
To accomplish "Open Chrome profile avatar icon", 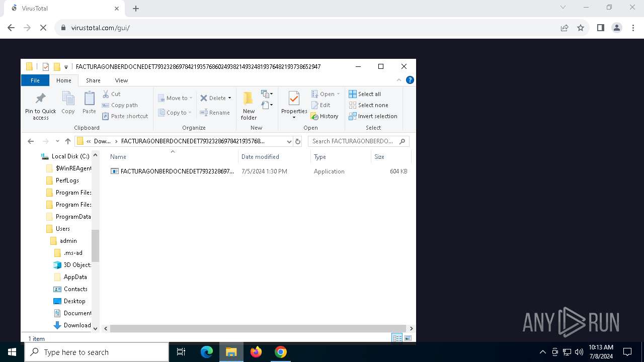I will point(617,28).
